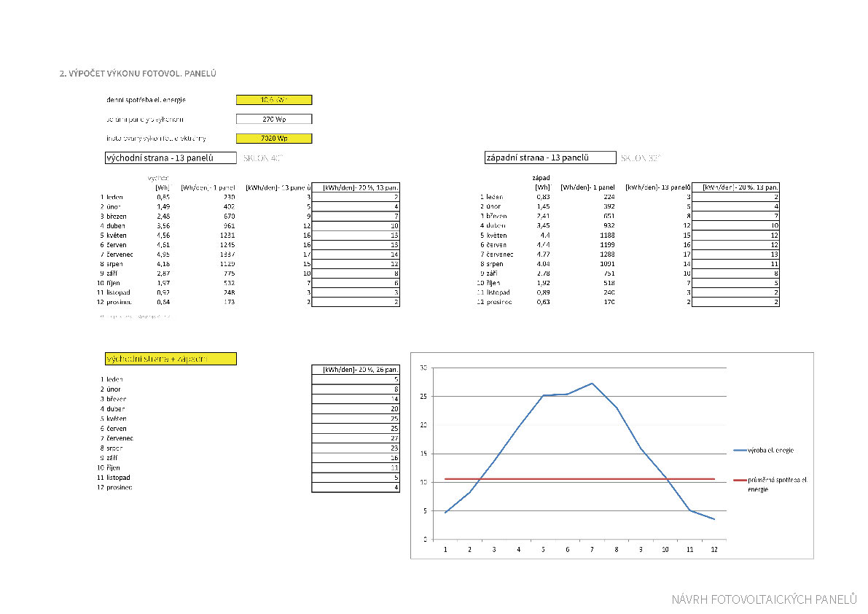The image size is (868, 614).
Task: Select the 'západní strana - 13 panelů' box
Action: click(x=550, y=158)
